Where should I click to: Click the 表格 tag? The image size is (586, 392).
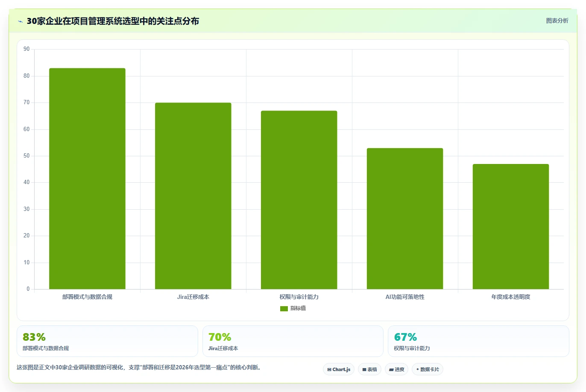[x=369, y=369]
